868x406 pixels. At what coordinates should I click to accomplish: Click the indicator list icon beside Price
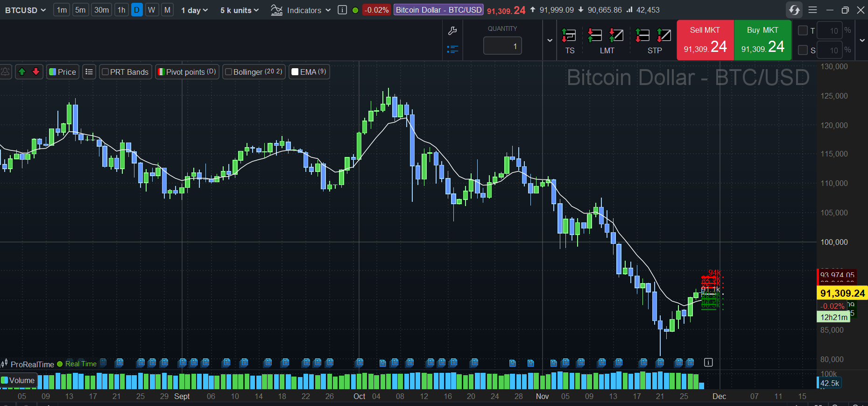[89, 72]
